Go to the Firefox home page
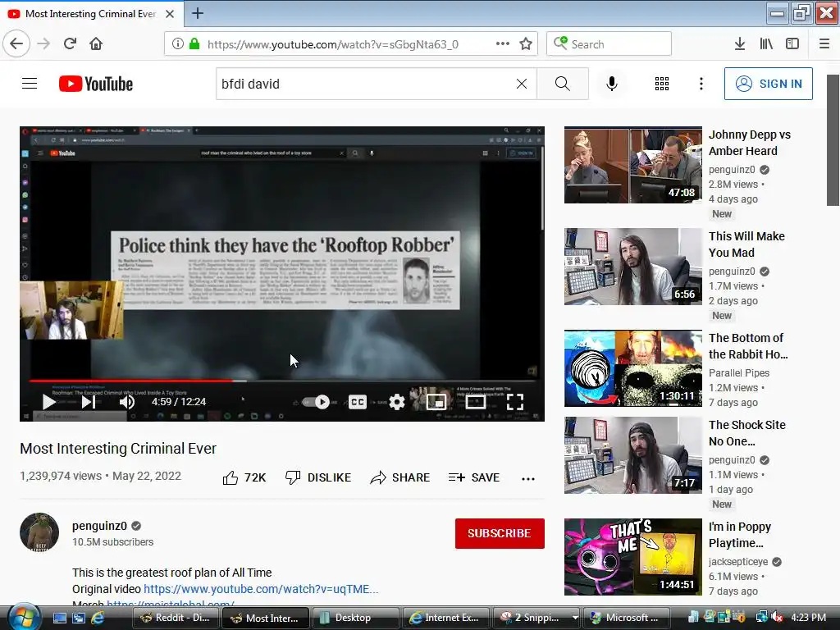The image size is (840, 630). pos(96,43)
